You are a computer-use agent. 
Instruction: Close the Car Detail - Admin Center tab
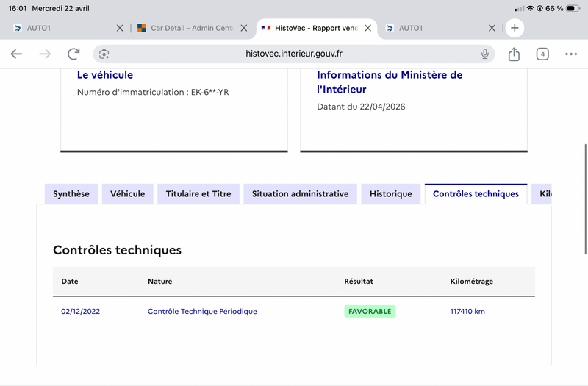[244, 28]
